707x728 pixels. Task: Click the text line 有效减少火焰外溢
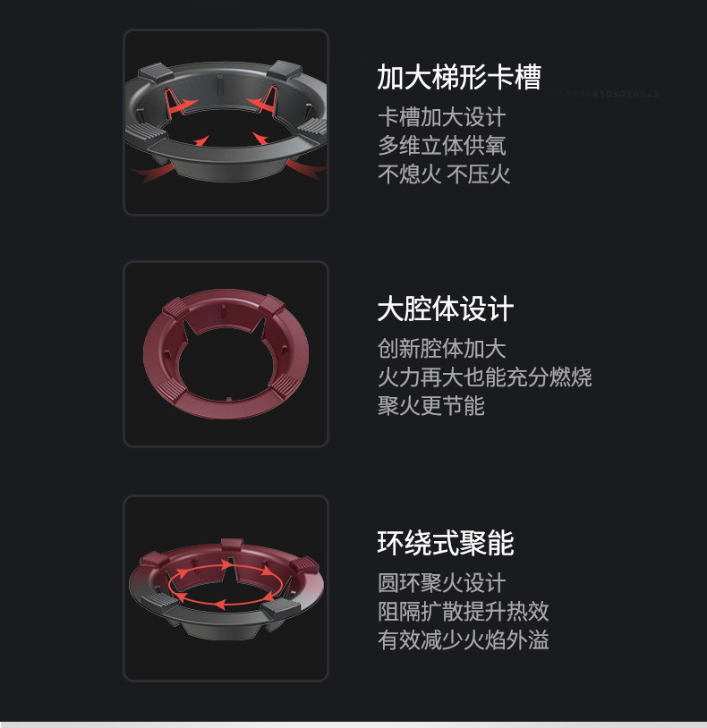point(463,640)
